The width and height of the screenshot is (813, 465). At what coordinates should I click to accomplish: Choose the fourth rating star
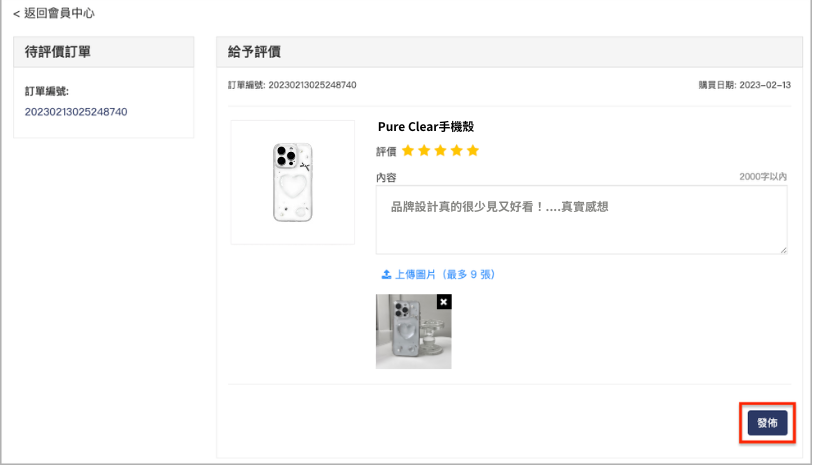456,151
